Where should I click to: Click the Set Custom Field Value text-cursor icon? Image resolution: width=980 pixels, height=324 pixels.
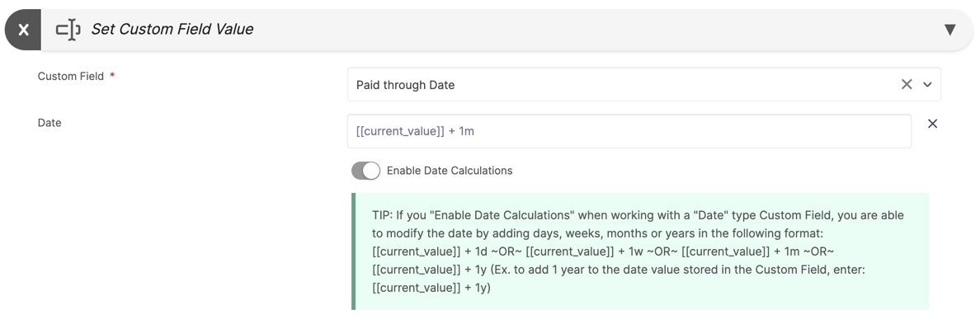point(68,30)
